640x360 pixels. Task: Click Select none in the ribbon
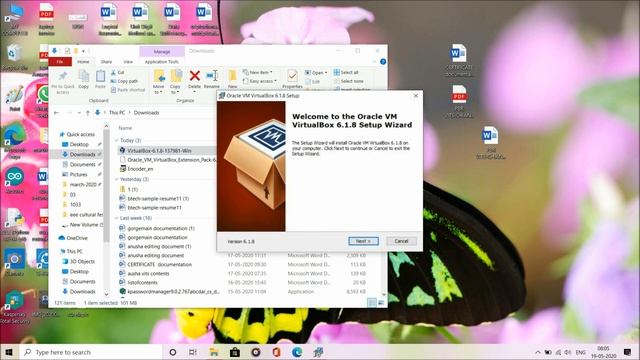coord(349,81)
